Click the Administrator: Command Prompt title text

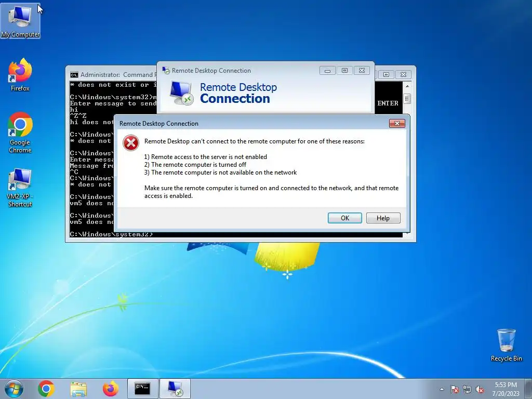tap(118, 75)
